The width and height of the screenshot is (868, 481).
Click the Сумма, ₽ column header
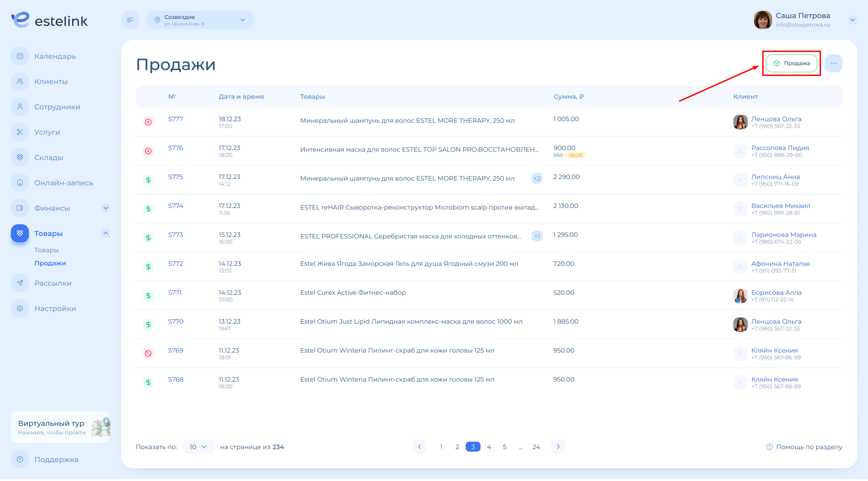coord(568,96)
